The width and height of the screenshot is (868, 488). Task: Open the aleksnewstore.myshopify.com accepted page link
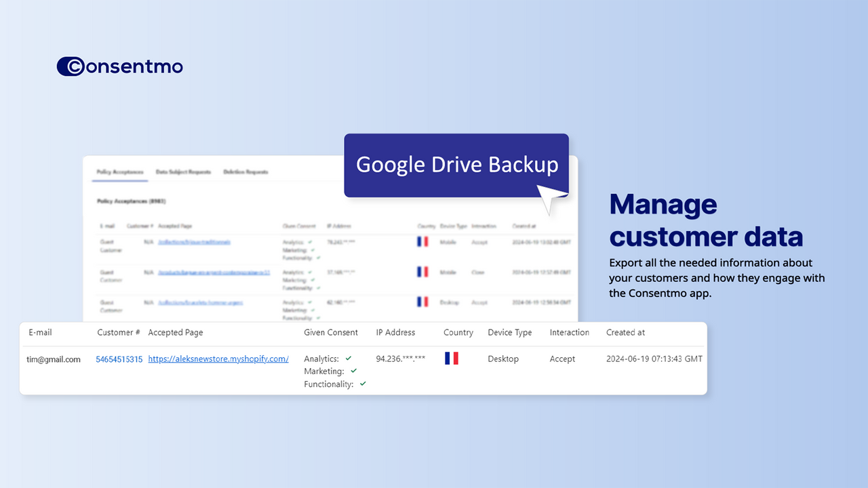218,359
